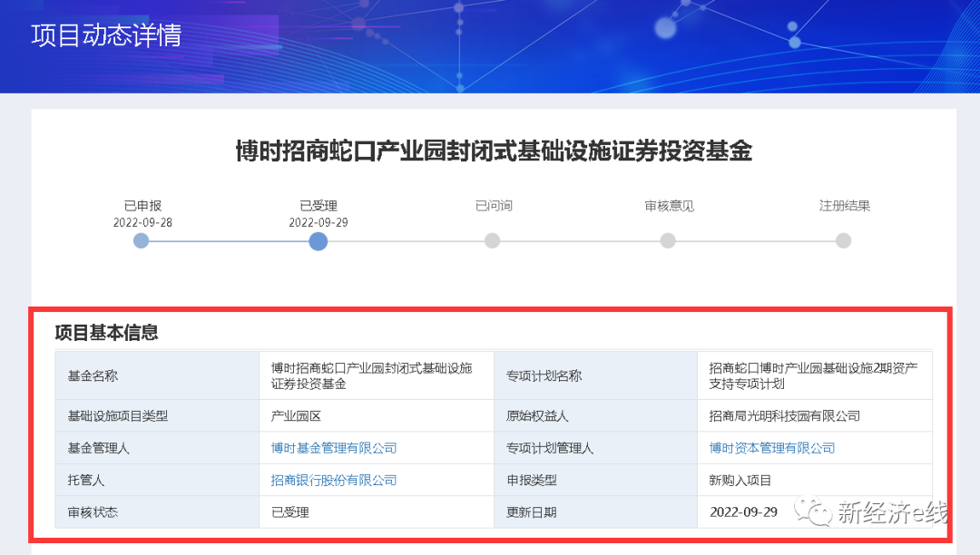Click the 注册结果 step label
This screenshot has width=980, height=555.
(844, 206)
